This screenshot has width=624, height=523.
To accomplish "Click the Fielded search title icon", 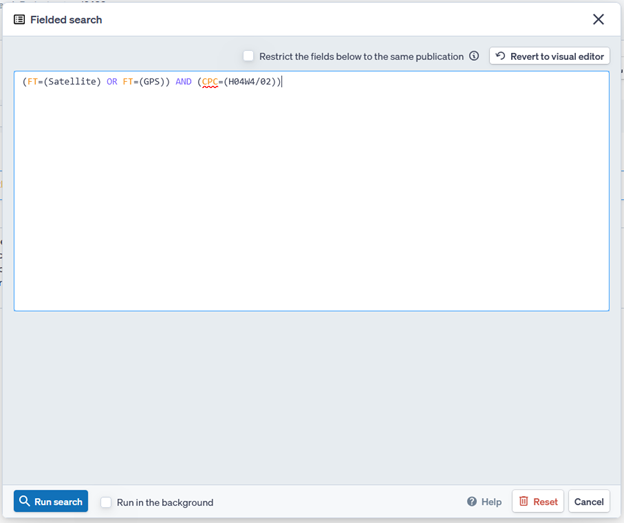I will coord(19,20).
